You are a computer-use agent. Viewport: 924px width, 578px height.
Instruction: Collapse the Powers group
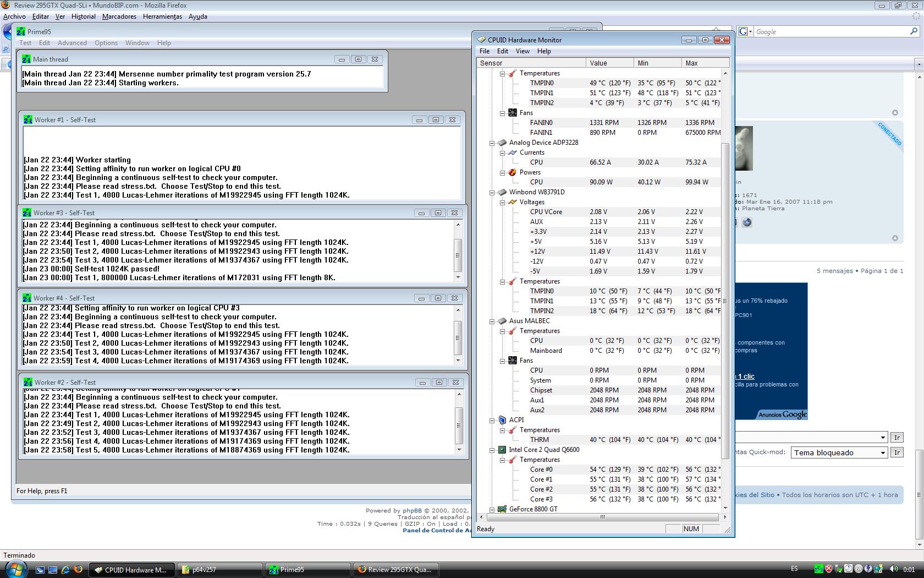pos(502,172)
